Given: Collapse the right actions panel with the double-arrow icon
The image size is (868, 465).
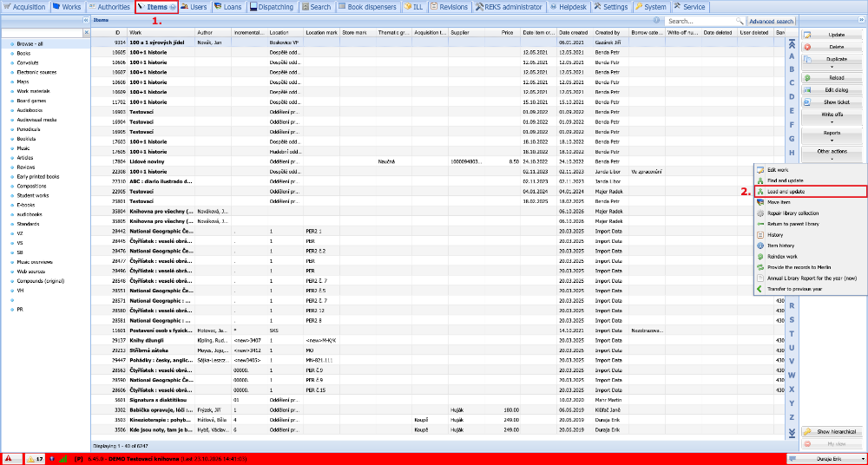Looking at the screenshot, I should click(x=861, y=20).
